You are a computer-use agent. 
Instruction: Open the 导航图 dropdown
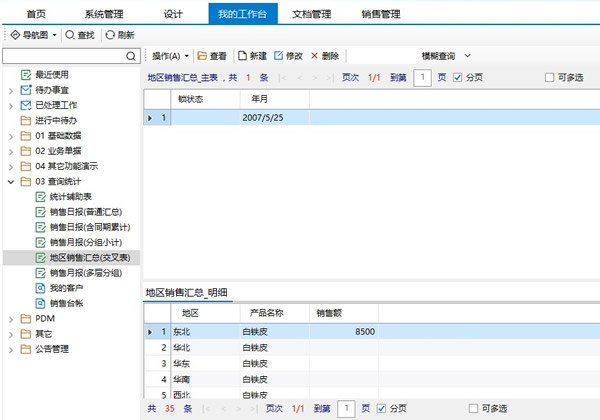[32, 35]
